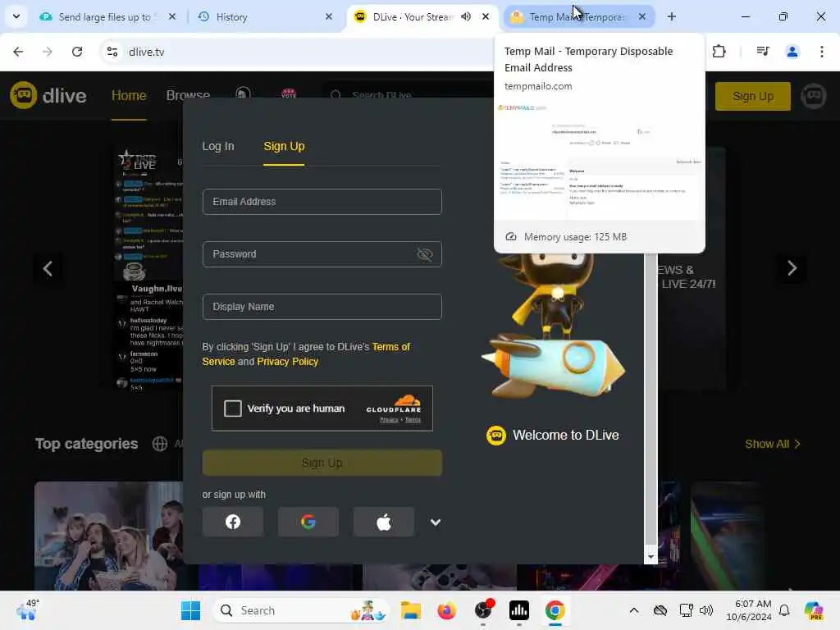Open the notifications bell in system tray
Image resolution: width=840 pixels, height=630 pixels.
coord(784,610)
